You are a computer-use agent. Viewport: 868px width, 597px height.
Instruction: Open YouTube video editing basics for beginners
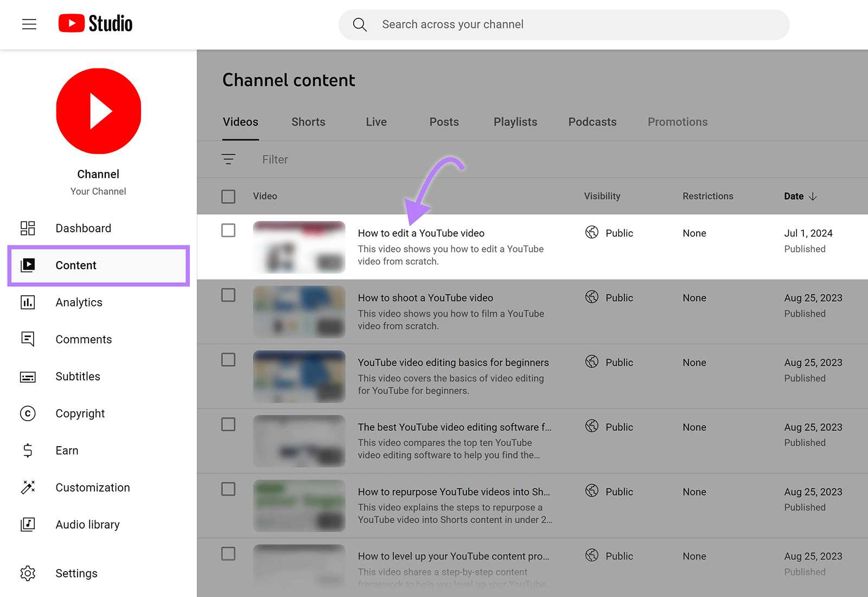point(453,362)
